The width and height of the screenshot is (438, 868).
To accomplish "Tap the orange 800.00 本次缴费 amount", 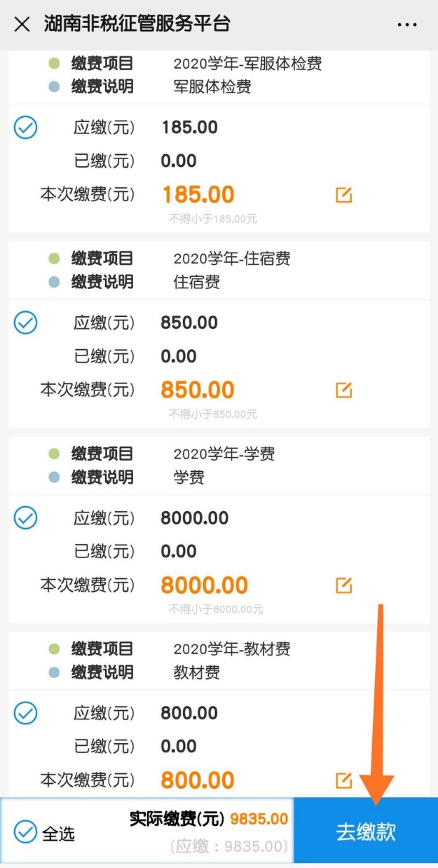I will (198, 780).
